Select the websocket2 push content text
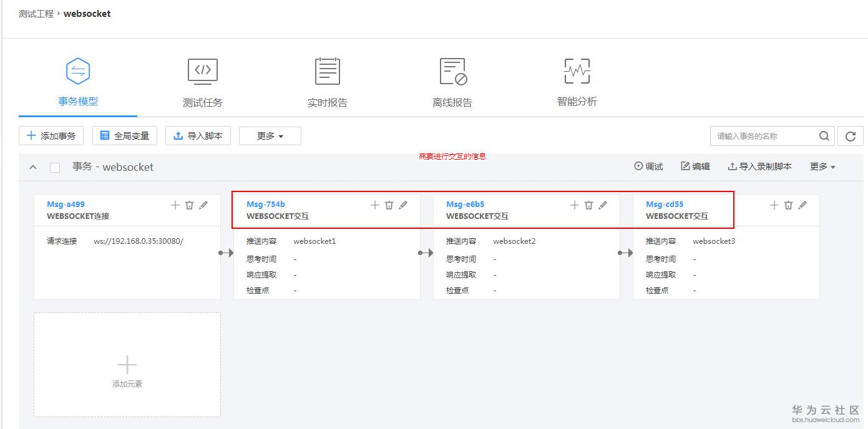 (x=514, y=241)
